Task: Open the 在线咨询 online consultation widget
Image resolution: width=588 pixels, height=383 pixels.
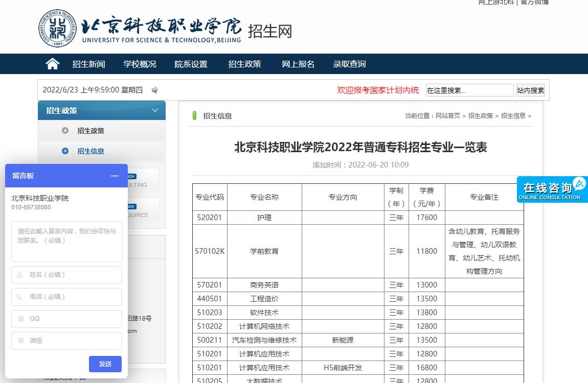Action: (x=552, y=189)
